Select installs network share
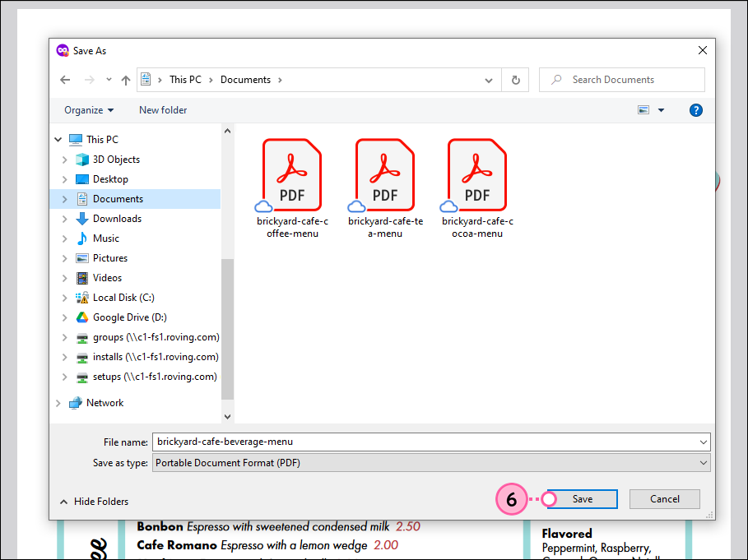This screenshot has height=560, width=748. click(156, 357)
